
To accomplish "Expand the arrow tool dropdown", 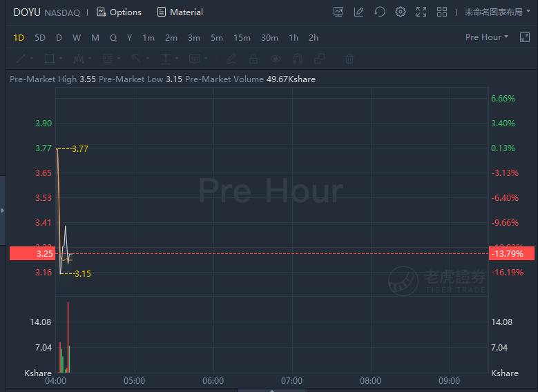I will 148,59.
